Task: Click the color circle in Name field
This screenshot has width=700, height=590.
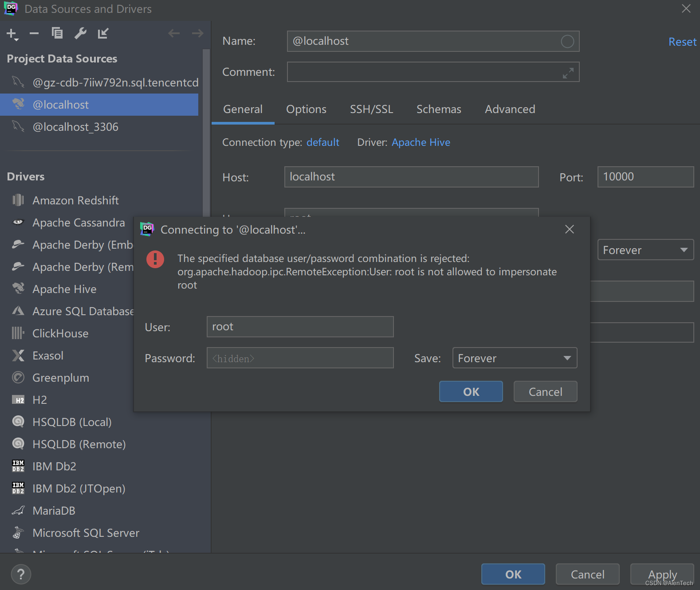Action: 567,41
